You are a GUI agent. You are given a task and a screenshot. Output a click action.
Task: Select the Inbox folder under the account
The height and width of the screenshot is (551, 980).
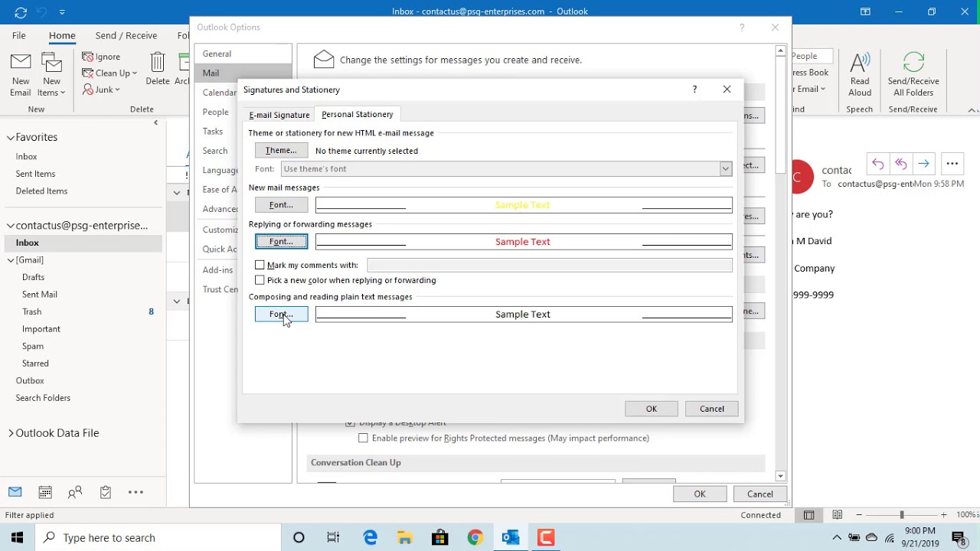(x=81, y=243)
